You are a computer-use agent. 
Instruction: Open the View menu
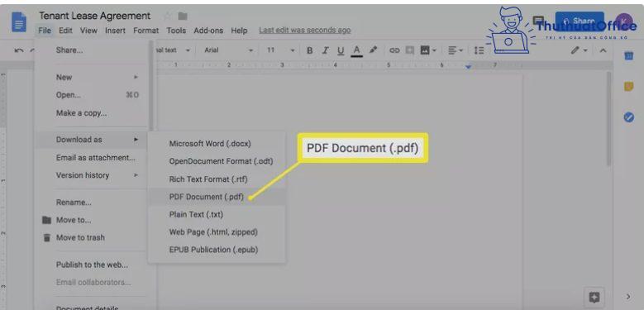(x=88, y=31)
